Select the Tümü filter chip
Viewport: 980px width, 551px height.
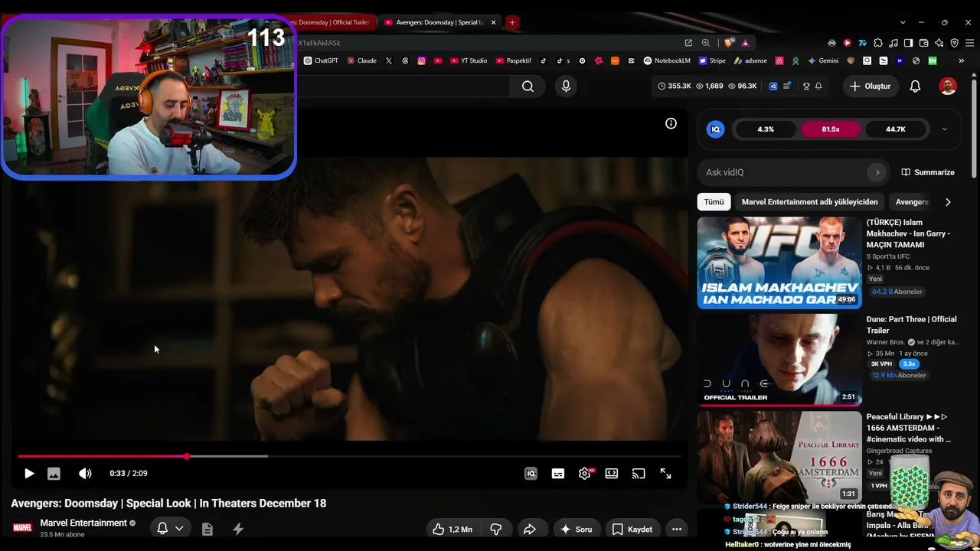coord(714,202)
